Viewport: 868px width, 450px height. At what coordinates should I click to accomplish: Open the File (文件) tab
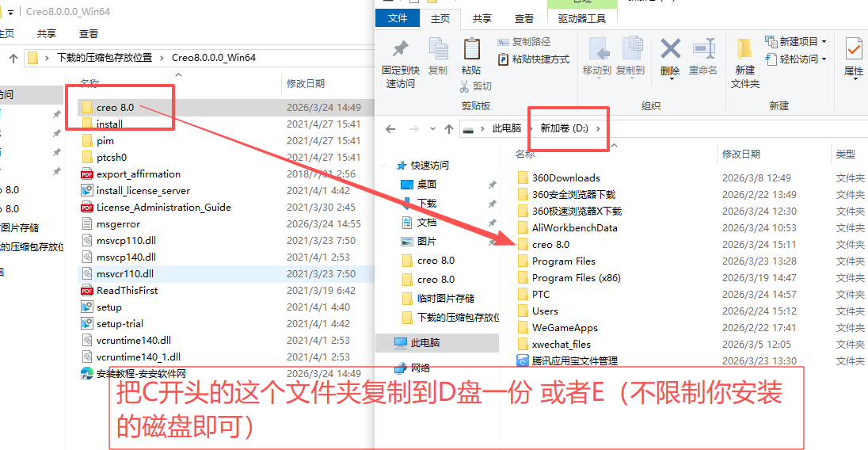click(398, 18)
